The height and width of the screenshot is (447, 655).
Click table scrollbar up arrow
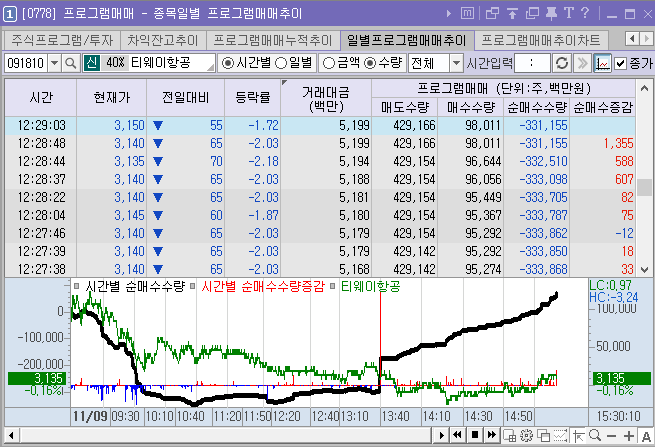pyautogui.click(x=644, y=88)
